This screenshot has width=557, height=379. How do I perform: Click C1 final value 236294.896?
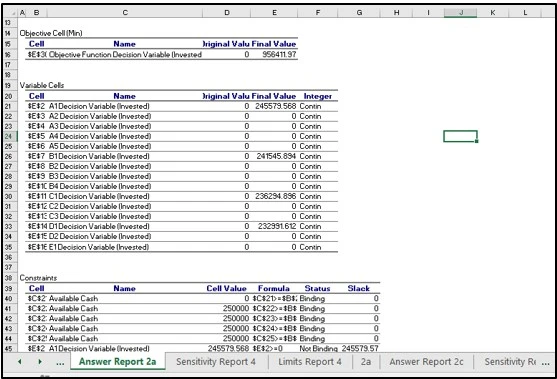click(x=276, y=196)
